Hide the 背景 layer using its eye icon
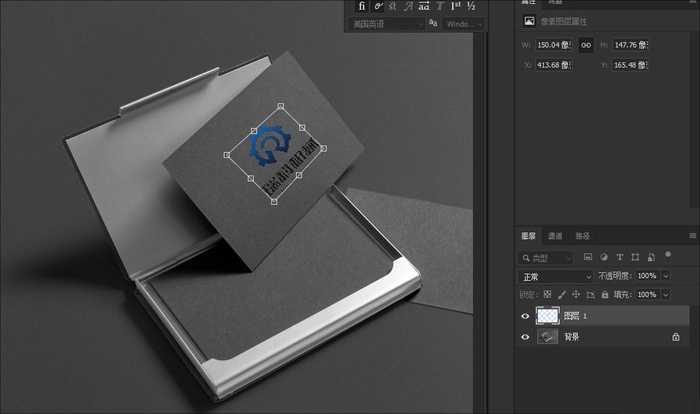 [x=526, y=337]
